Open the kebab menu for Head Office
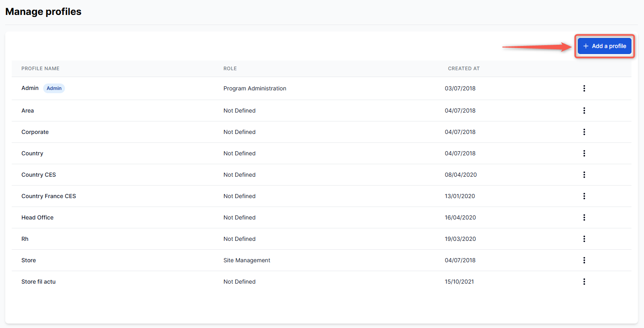 tap(584, 217)
